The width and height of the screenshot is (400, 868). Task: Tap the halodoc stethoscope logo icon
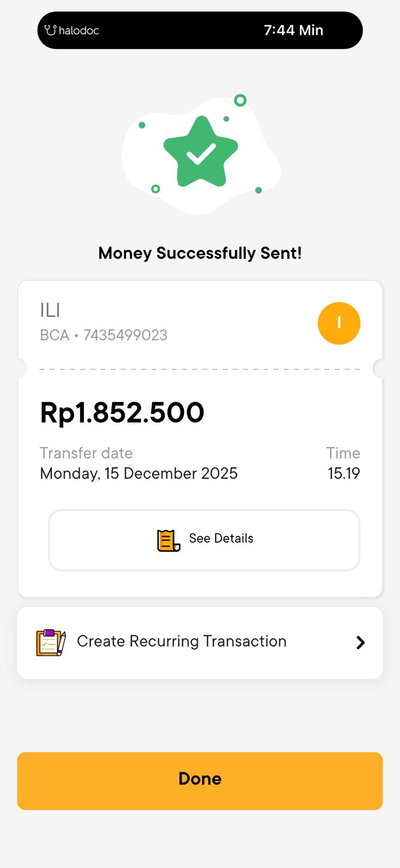(50, 30)
